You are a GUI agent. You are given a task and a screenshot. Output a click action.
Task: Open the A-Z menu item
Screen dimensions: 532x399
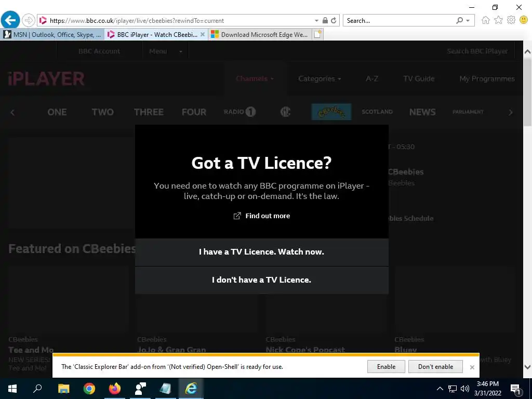(372, 79)
